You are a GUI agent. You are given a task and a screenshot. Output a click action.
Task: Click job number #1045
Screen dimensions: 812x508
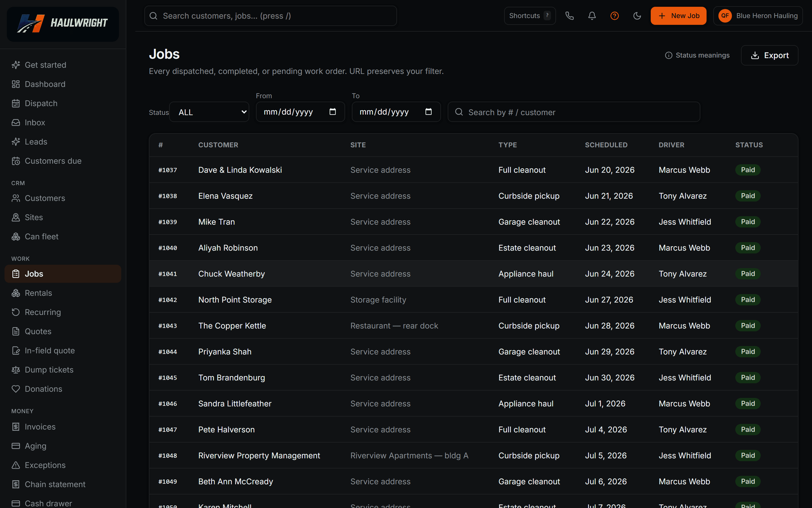click(x=167, y=378)
